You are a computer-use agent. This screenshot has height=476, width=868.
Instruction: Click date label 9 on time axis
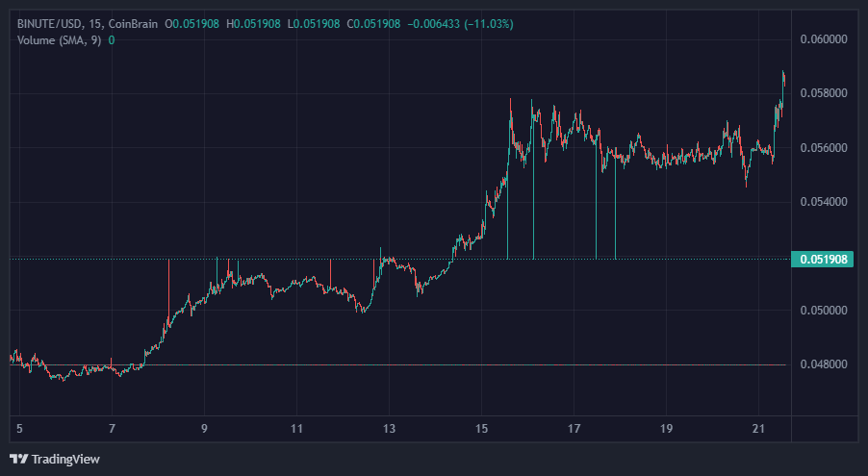(204, 429)
